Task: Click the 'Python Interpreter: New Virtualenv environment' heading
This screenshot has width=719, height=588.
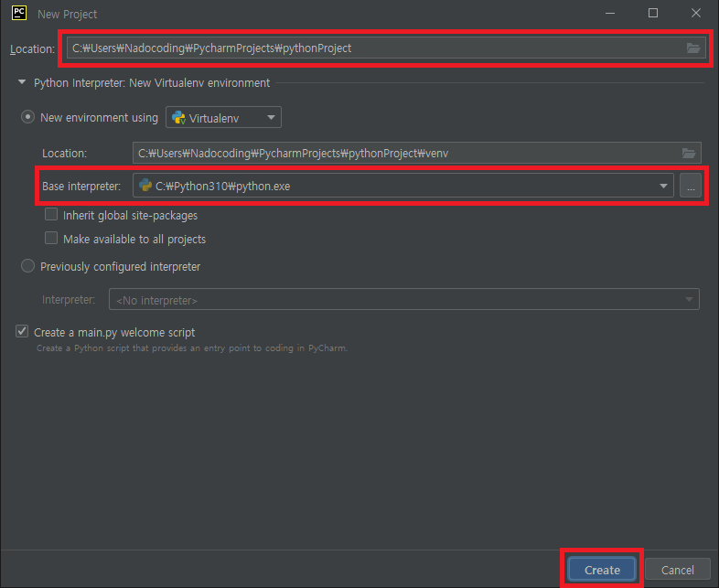Action: tap(152, 83)
